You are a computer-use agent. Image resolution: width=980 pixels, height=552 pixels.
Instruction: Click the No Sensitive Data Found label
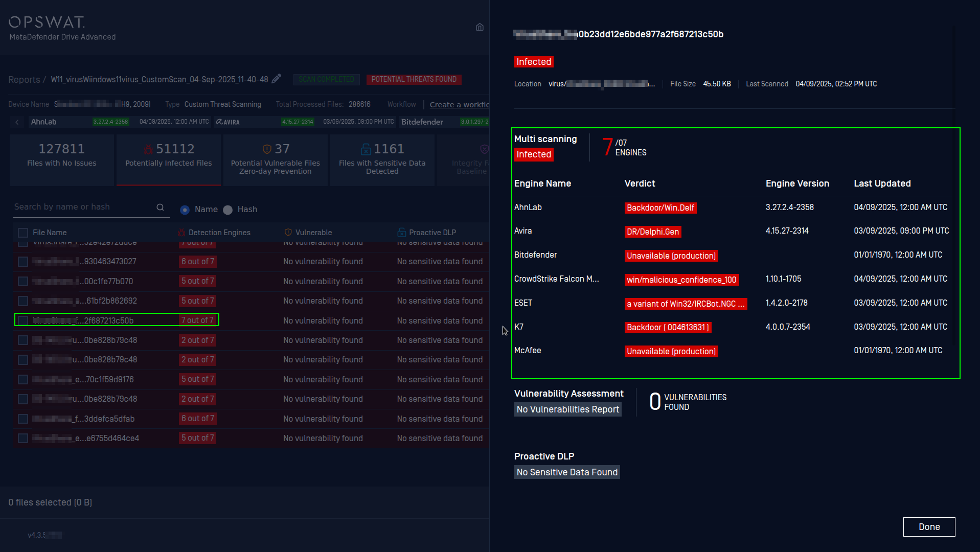[567, 472]
